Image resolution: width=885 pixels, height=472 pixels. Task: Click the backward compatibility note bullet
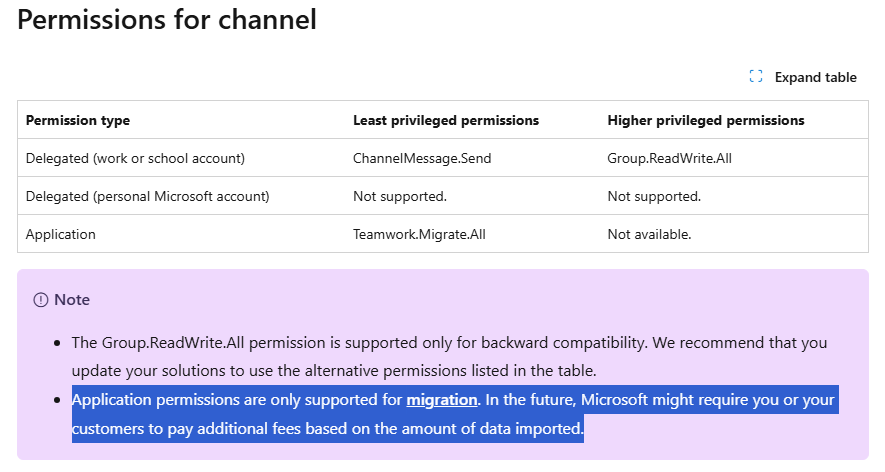(449, 357)
